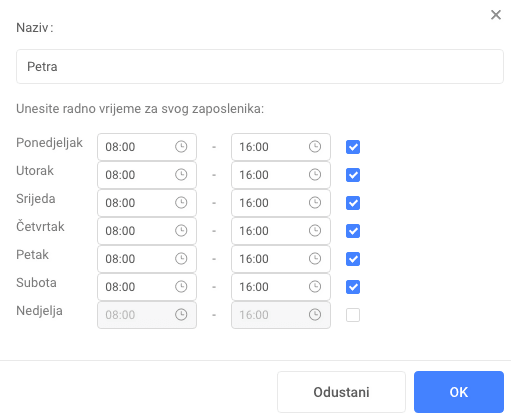Open clock picker for Ponedjeljak start time
This screenshot has height=418, width=511.
tap(181, 147)
